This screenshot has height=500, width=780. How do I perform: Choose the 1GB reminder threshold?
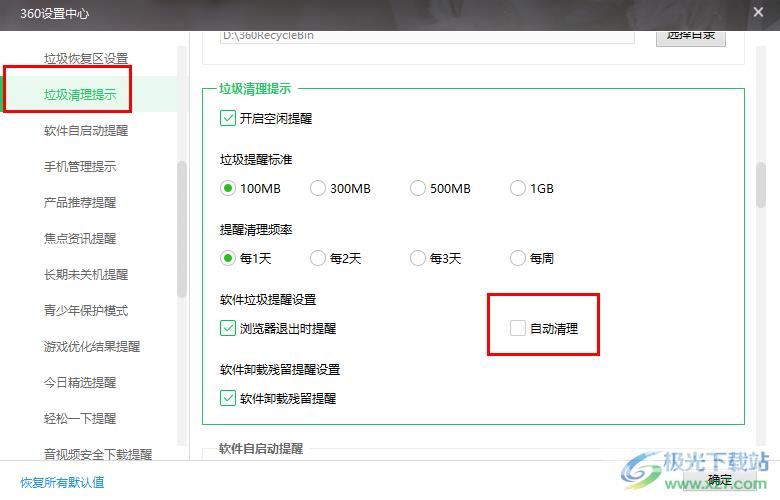[x=518, y=189]
